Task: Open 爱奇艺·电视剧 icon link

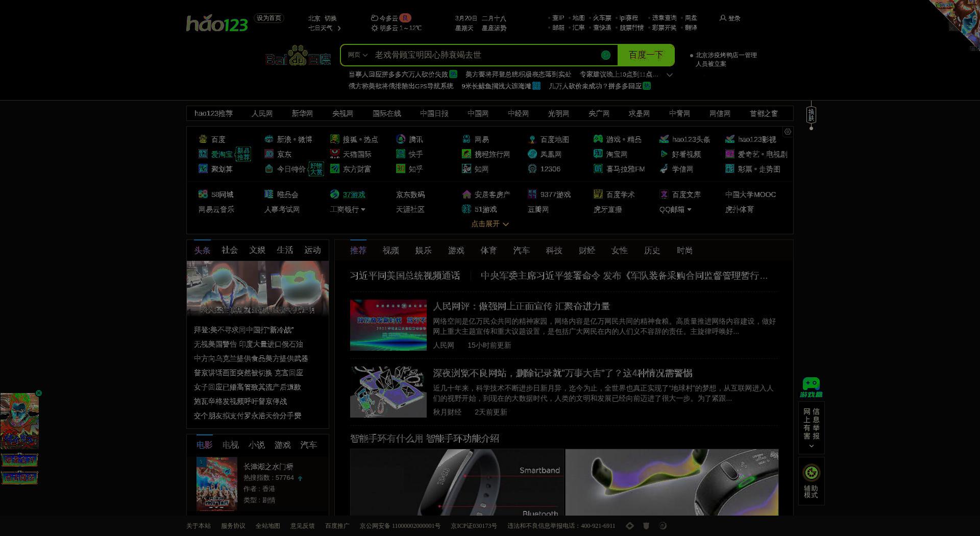Action: (730, 154)
